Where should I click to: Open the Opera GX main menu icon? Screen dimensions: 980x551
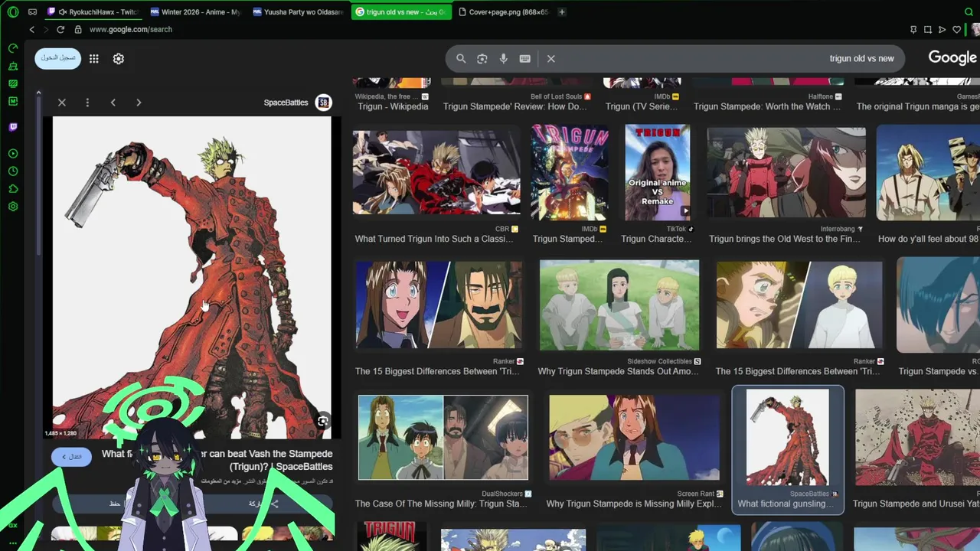(13, 11)
